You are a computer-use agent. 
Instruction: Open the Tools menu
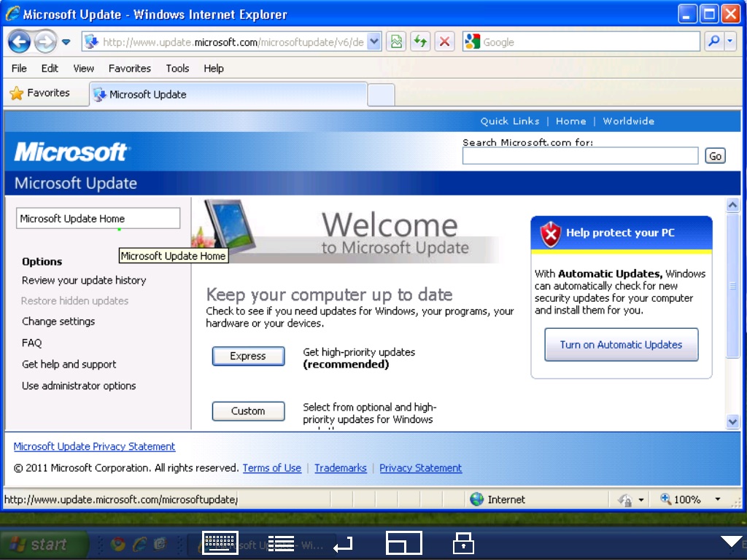click(177, 69)
